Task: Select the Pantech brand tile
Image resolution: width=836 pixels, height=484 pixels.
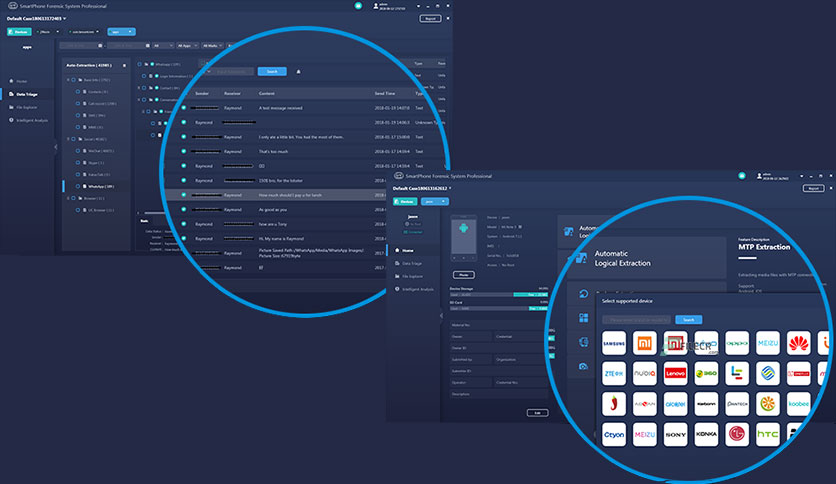Action: tap(737, 404)
